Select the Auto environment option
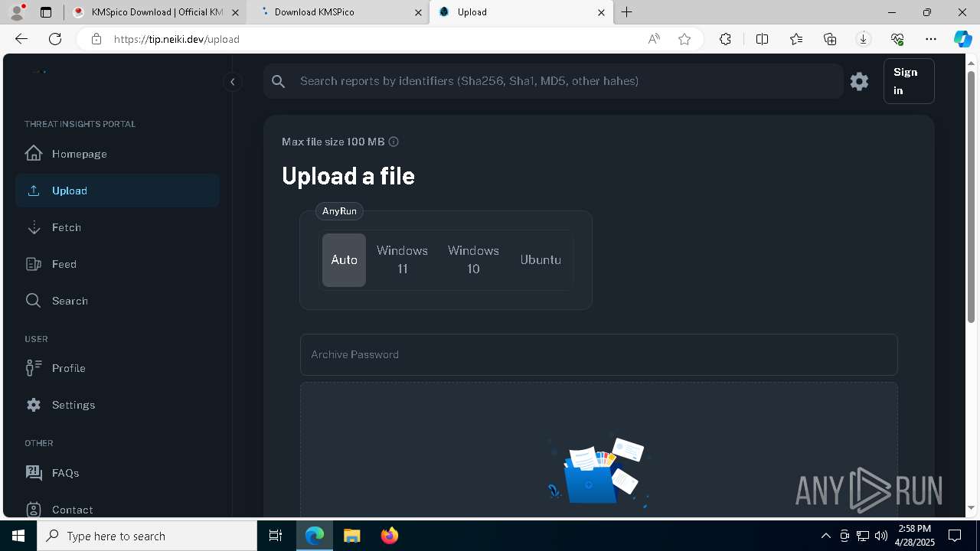980x551 pixels. [x=344, y=260]
